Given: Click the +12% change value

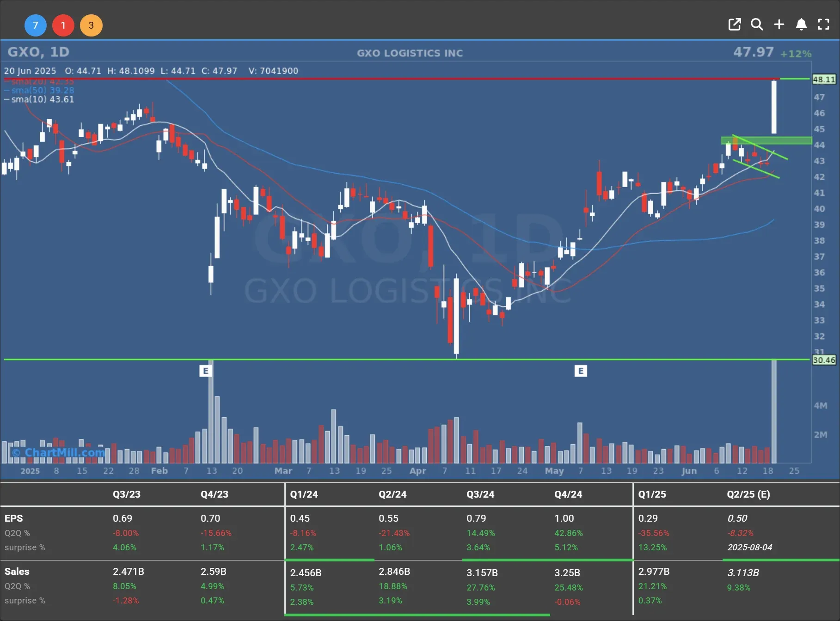Looking at the screenshot, I should pyautogui.click(x=796, y=54).
